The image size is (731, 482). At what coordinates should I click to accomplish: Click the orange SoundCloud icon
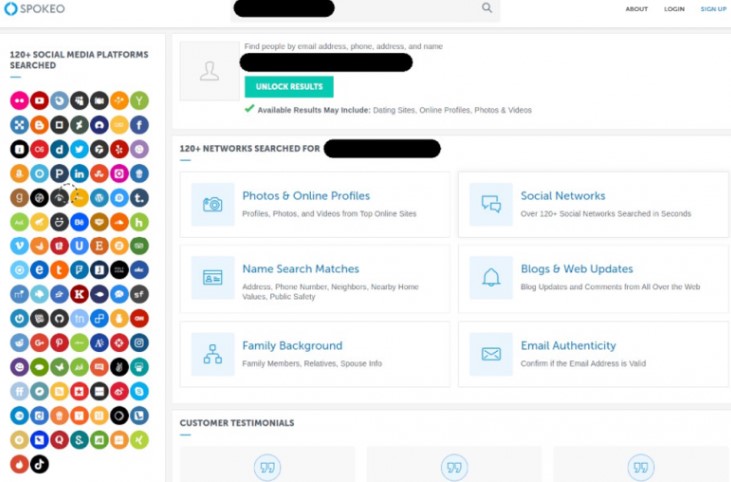119,222
